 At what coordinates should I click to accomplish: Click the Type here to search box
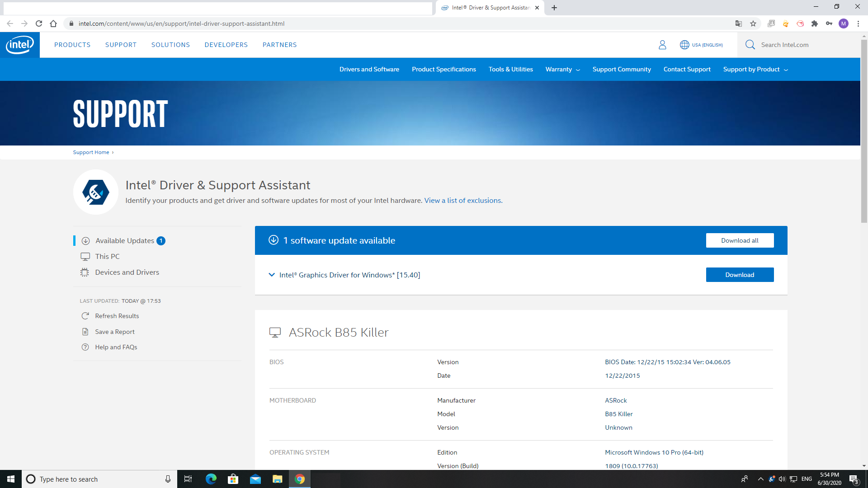point(99,479)
